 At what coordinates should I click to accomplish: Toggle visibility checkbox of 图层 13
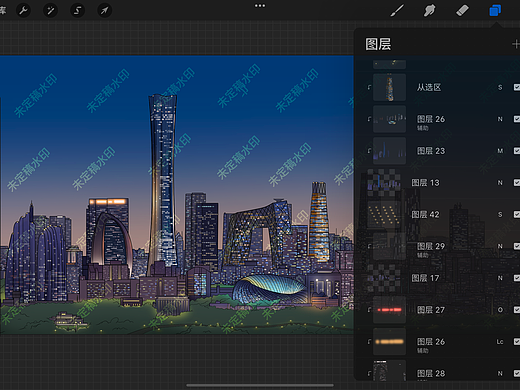pyautogui.click(x=517, y=183)
